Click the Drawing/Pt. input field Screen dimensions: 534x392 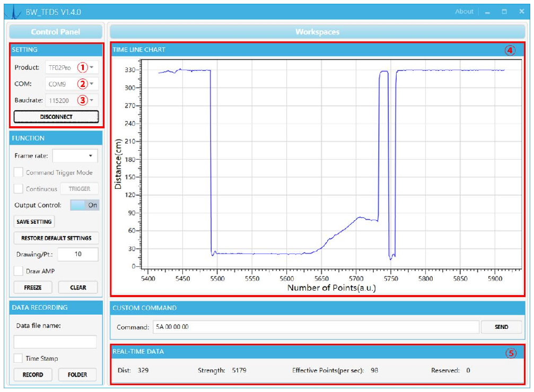click(x=77, y=254)
